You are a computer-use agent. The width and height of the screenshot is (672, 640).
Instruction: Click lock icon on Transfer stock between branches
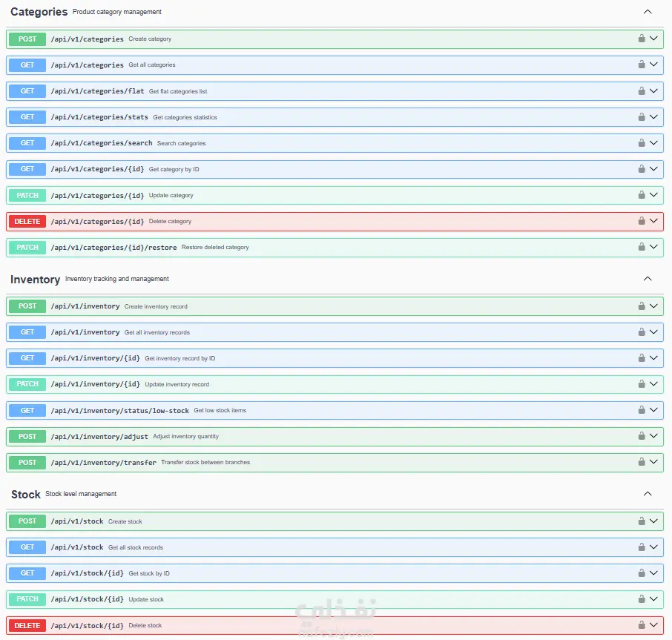[642, 461]
